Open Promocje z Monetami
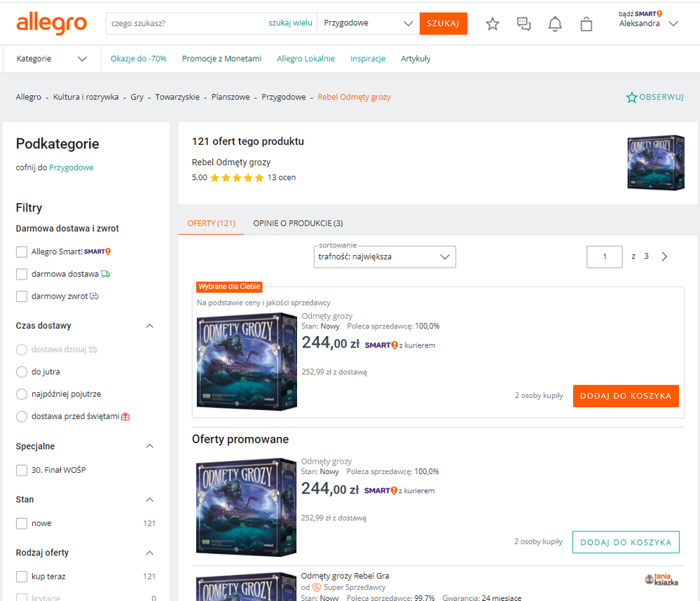Image resolution: width=700 pixels, height=601 pixels. tap(221, 59)
